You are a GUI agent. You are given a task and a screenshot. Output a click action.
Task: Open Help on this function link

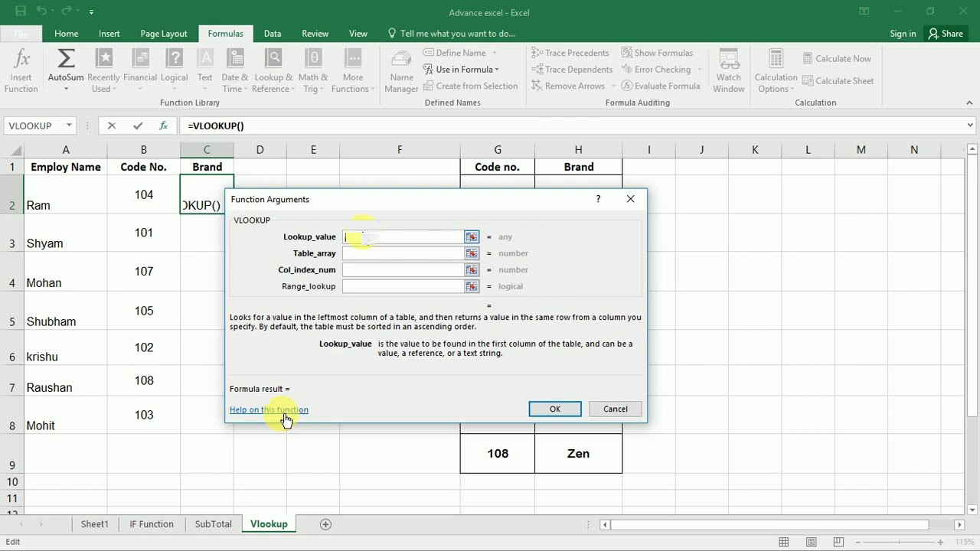click(x=269, y=409)
